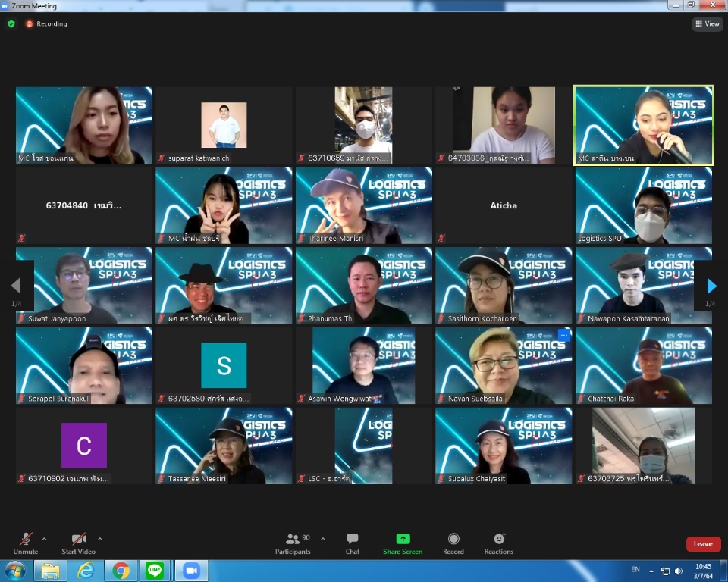
Task: Select Nawapon Kasamtaranan video tile
Action: click(x=644, y=286)
